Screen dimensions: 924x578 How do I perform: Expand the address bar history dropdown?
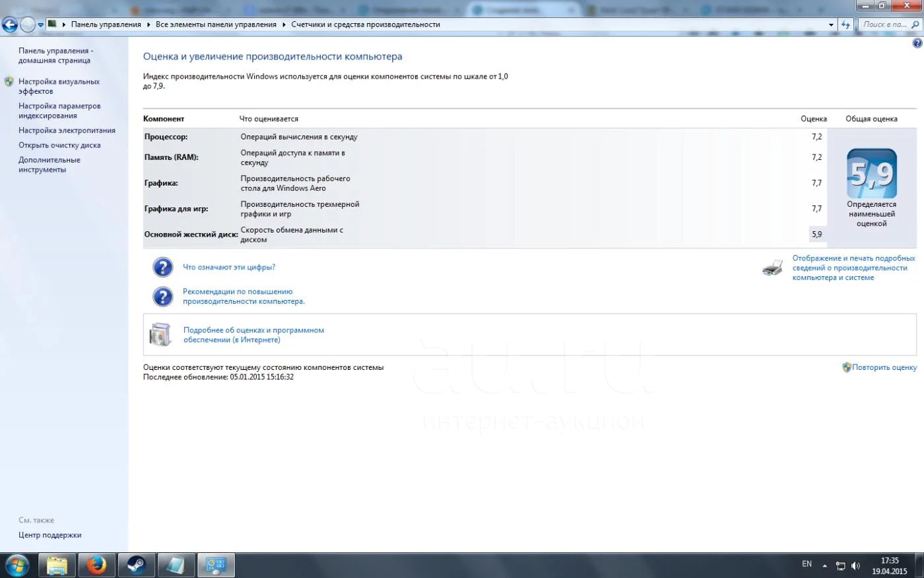(x=831, y=24)
